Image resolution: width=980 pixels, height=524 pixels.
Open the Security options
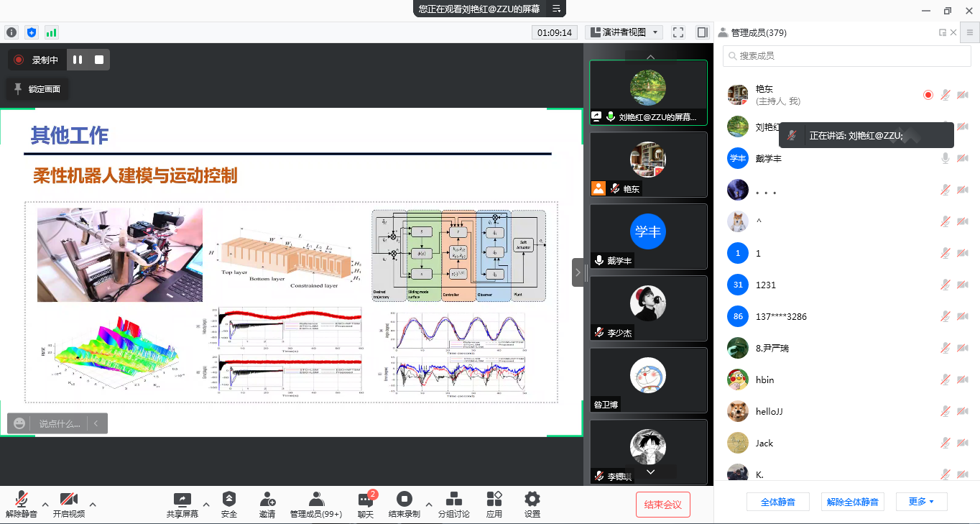tap(229, 504)
